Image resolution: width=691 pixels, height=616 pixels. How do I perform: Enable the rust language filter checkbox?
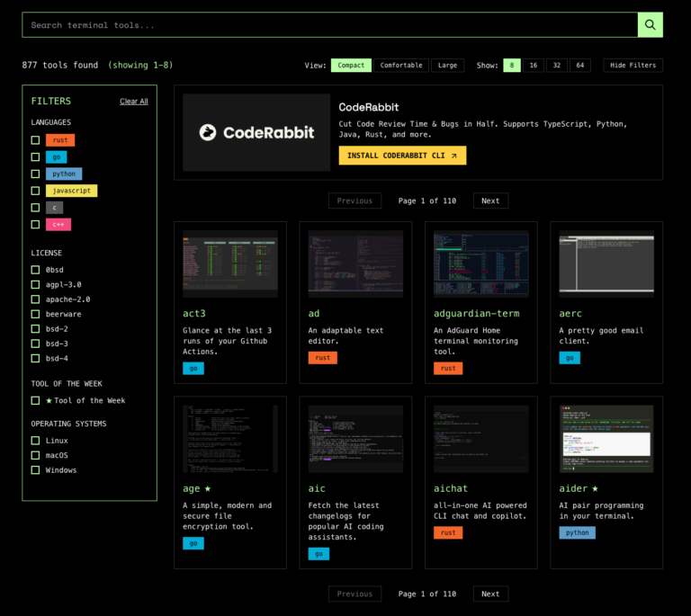[35, 140]
